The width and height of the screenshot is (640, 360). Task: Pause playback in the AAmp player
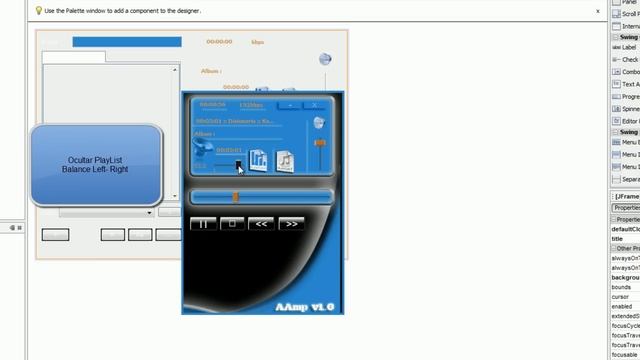[x=203, y=224]
